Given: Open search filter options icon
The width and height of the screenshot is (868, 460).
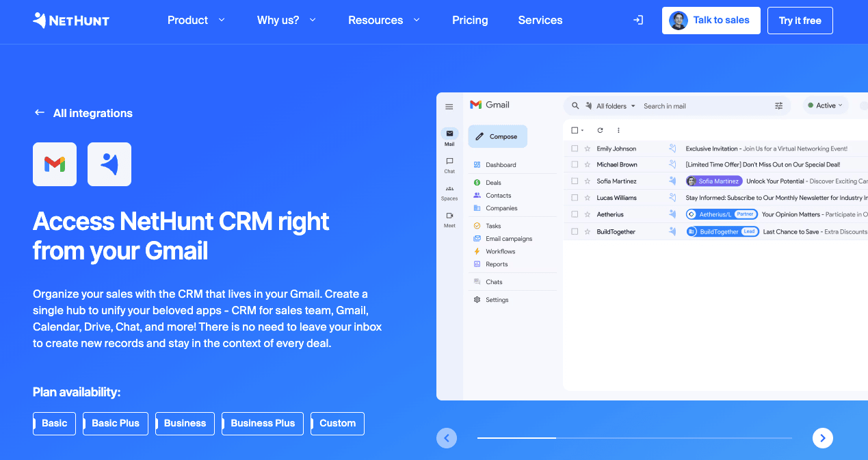Looking at the screenshot, I should click(778, 106).
